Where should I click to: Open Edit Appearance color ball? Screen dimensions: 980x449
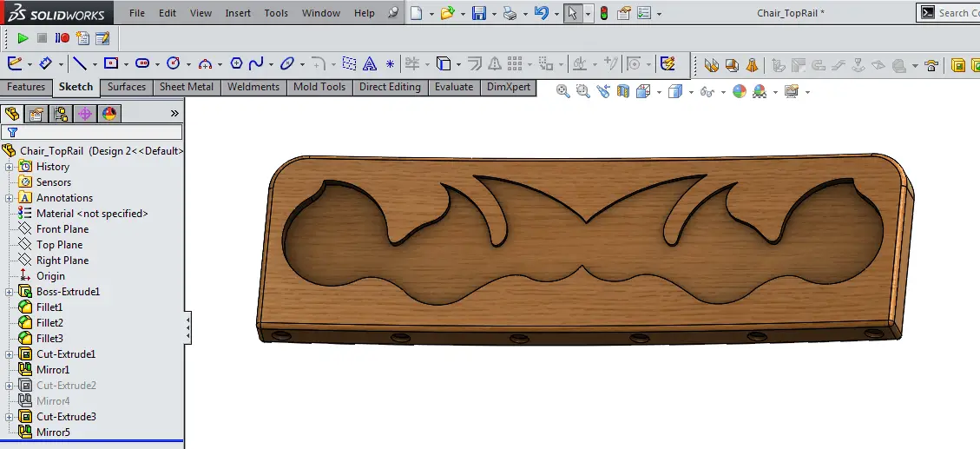[740, 91]
